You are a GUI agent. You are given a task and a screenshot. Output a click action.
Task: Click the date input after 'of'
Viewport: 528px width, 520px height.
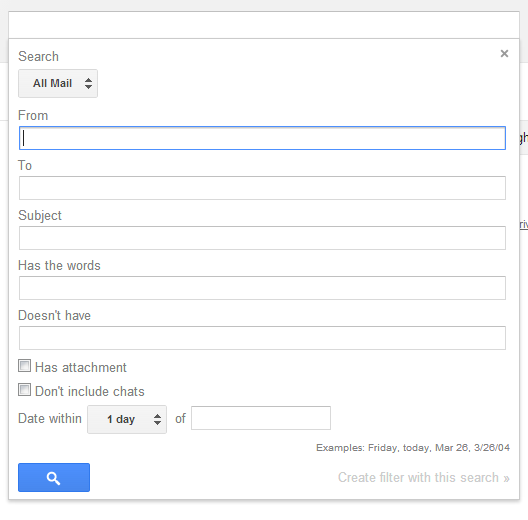[261, 418]
